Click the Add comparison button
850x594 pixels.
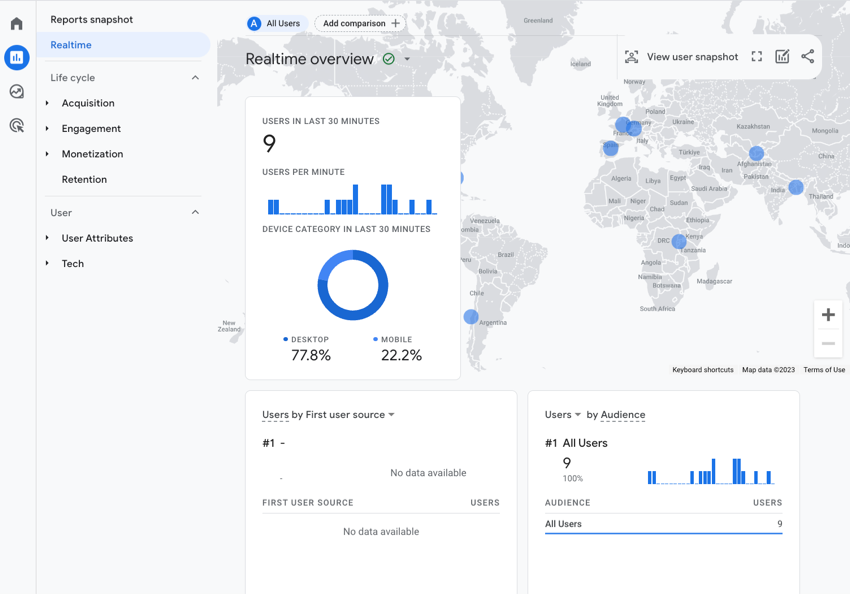click(360, 22)
